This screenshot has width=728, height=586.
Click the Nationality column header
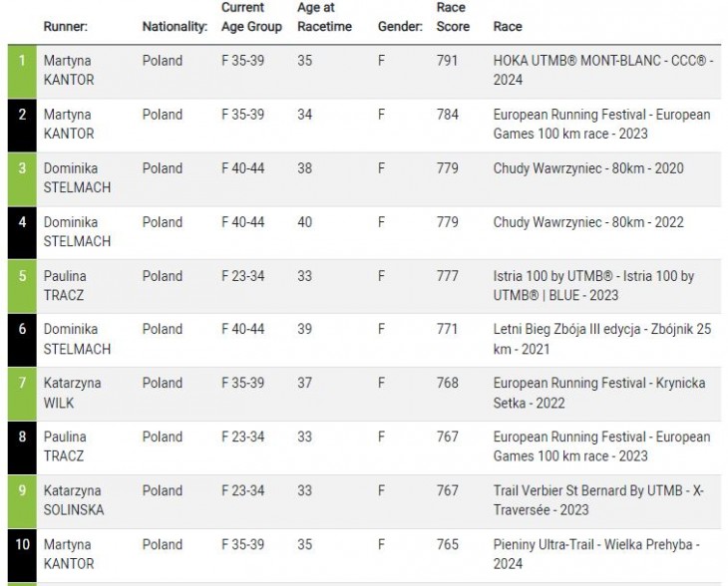point(175,27)
